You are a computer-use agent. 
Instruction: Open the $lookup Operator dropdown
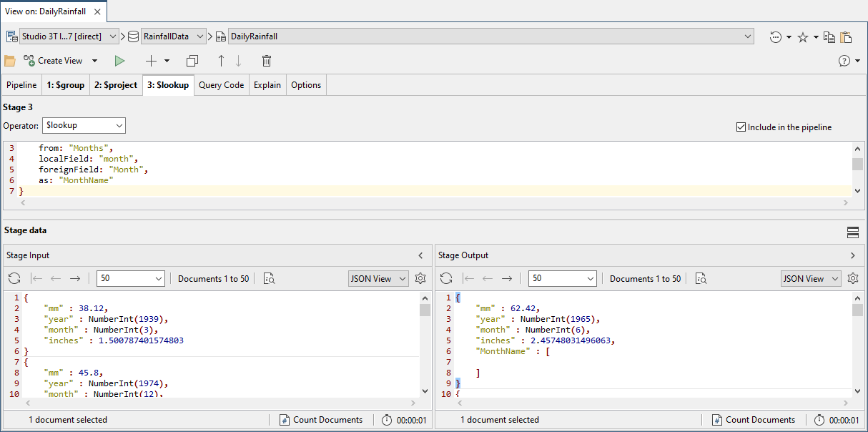(84, 125)
